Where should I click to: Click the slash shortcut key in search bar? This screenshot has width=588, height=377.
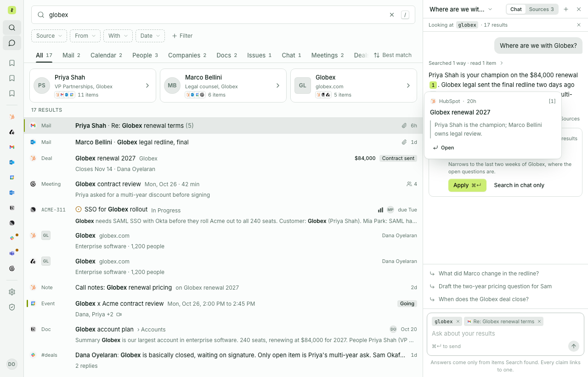[405, 15]
